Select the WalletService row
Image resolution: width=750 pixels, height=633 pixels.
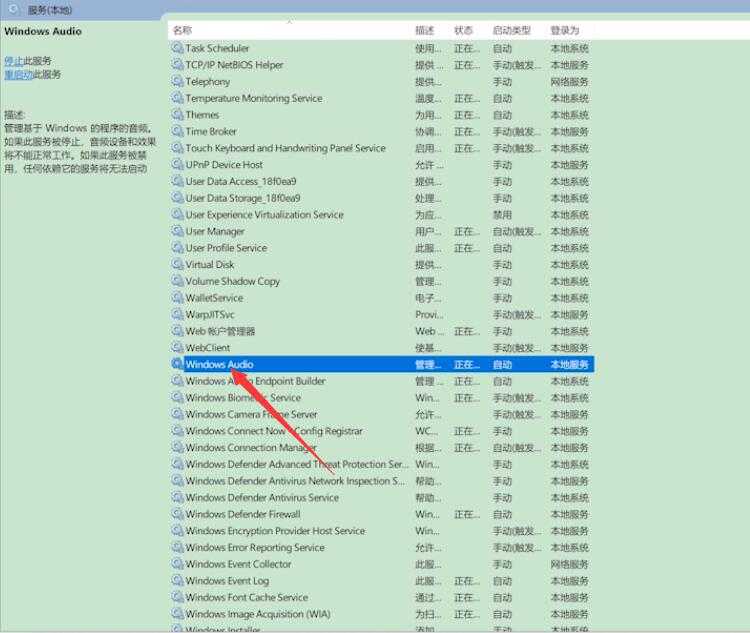pyautogui.click(x=383, y=298)
